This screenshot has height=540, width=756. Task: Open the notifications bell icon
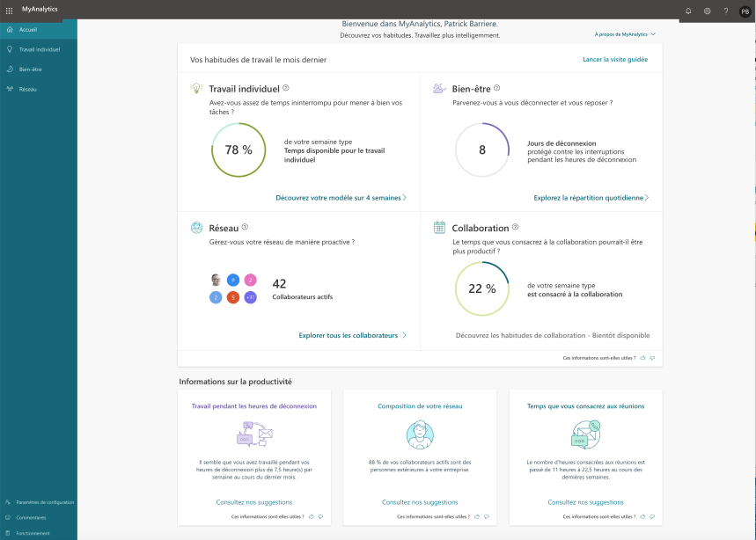coord(688,11)
